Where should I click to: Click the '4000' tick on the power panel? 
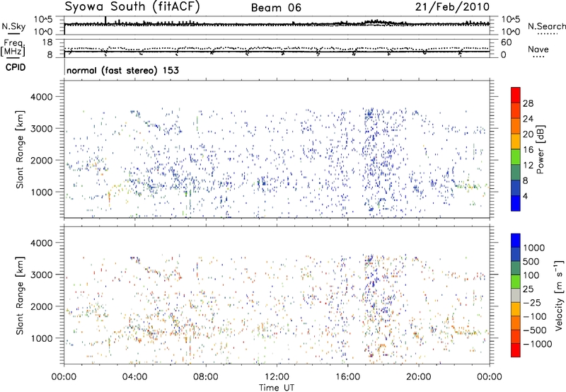tap(41, 97)
